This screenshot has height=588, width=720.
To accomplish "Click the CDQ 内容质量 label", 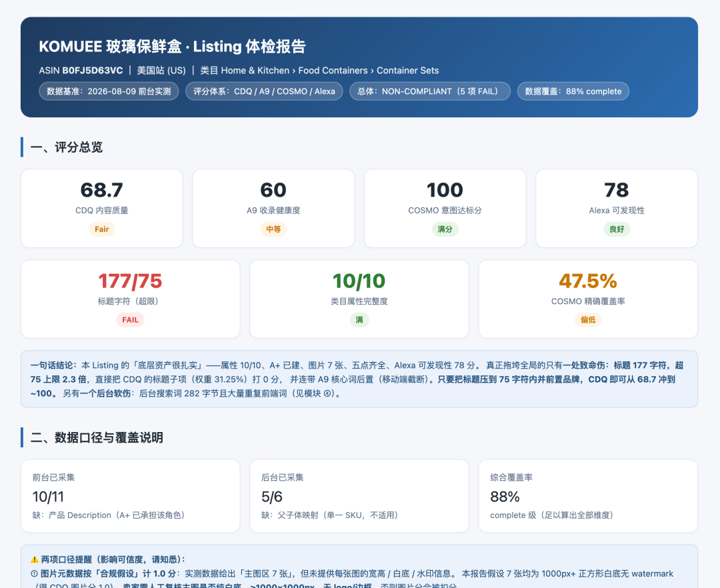I will (102, 210).
